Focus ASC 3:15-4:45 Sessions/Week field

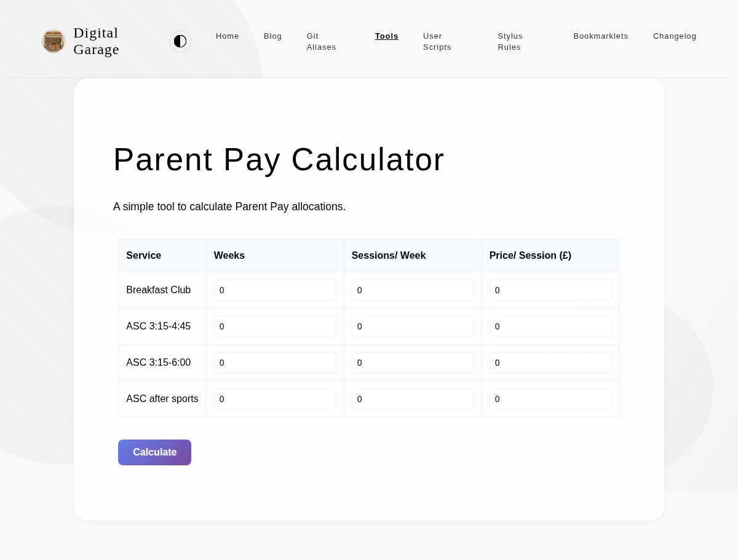pos(413,326)
